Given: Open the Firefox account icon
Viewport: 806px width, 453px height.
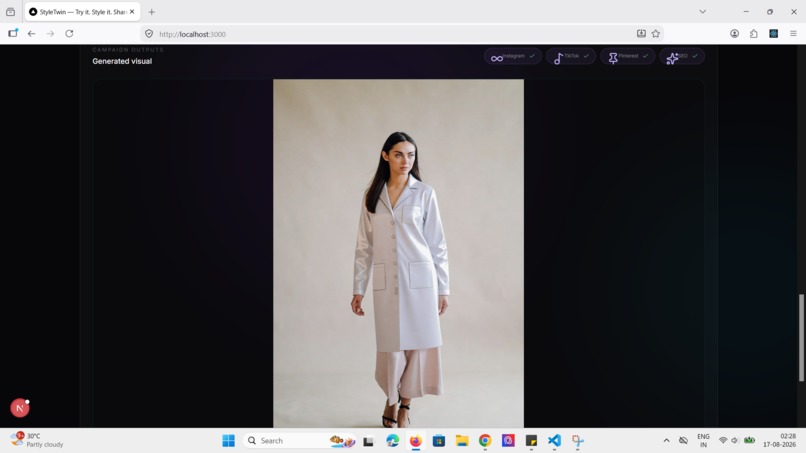Looking at the screenshot, I should click(735, 33).
